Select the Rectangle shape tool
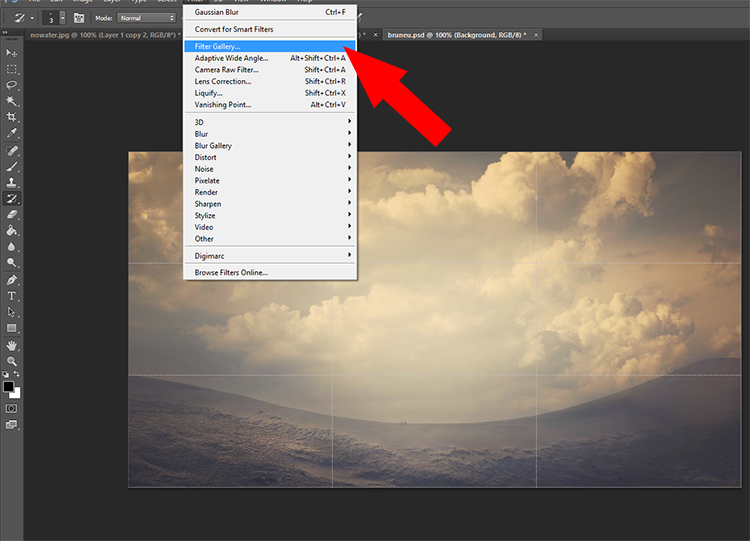The image size is (750, 541). pos(11,328)
